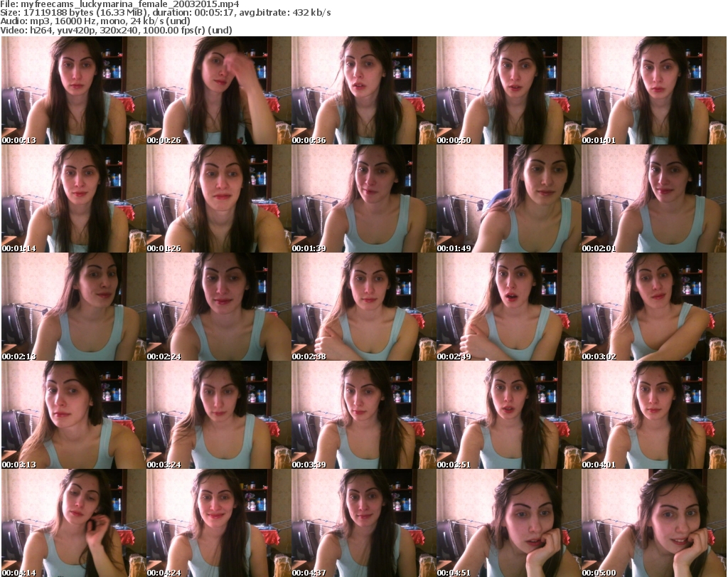
Task: Open the 00:02:24 frame
Action: point(219,307)
